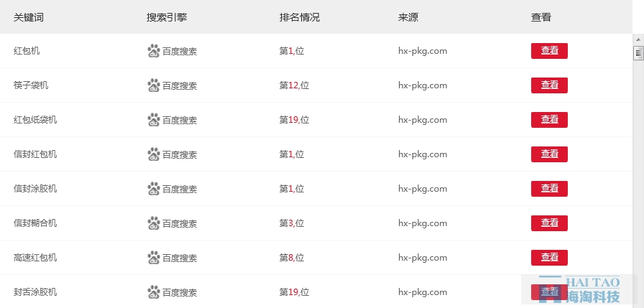Click the Baidu icon in 高速红包机 row
This screenshot has height=308, width=644.
[x=153, y=258]
